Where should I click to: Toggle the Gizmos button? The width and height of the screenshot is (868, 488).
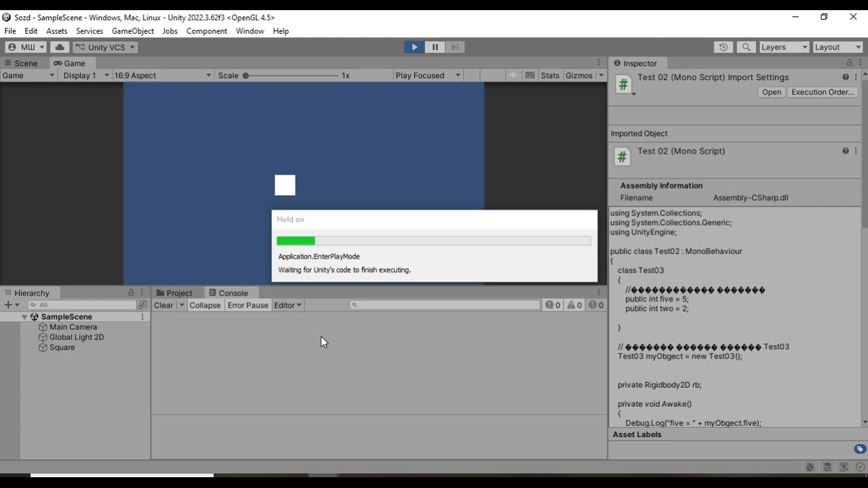pyautogui.click(x=579, y=75)
